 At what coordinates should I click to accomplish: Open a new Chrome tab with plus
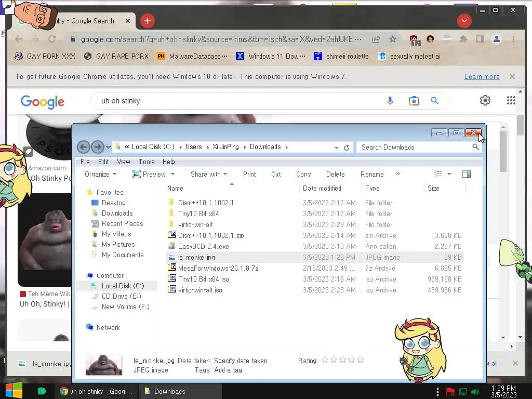(147, 21)
